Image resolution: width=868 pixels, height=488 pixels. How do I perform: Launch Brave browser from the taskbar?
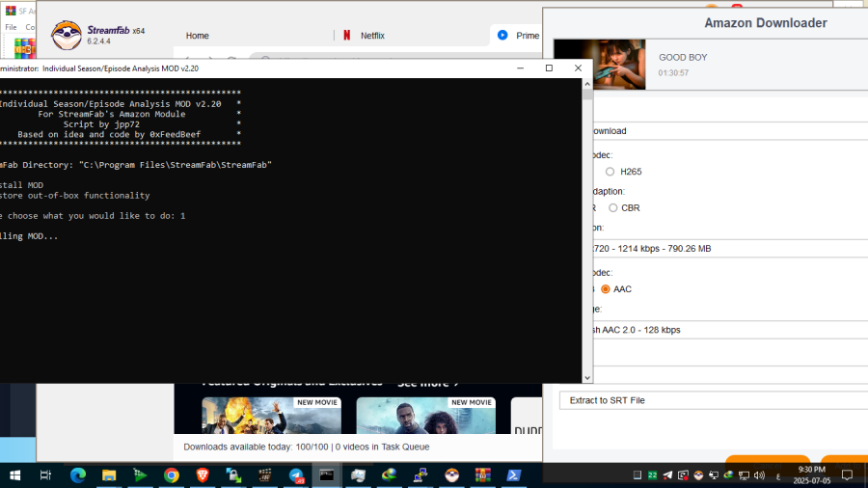click(203, 475)
